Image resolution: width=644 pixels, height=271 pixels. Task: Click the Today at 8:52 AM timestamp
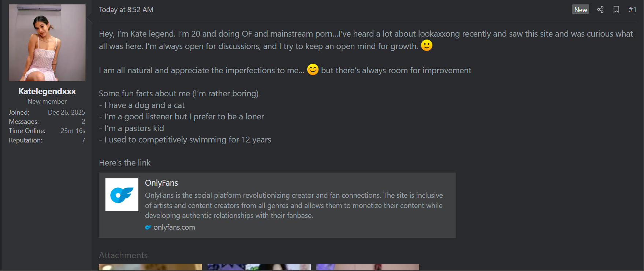click(x=126, y=10)
